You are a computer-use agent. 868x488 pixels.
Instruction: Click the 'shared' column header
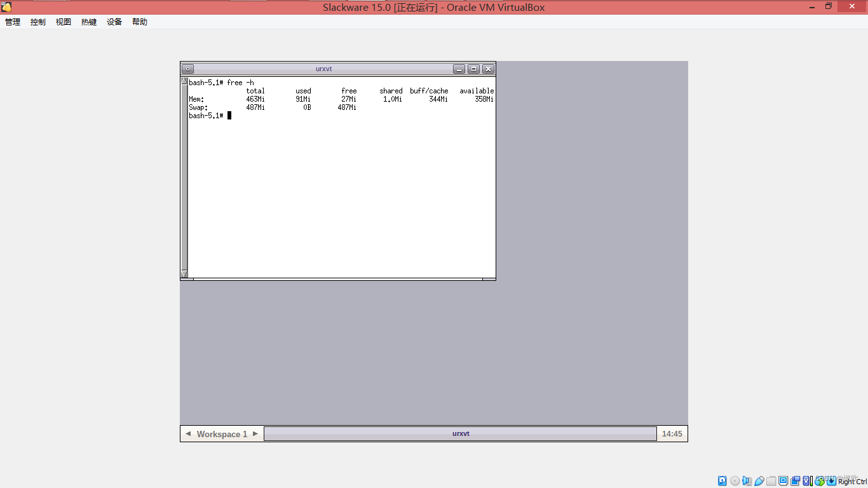point(391,91)
